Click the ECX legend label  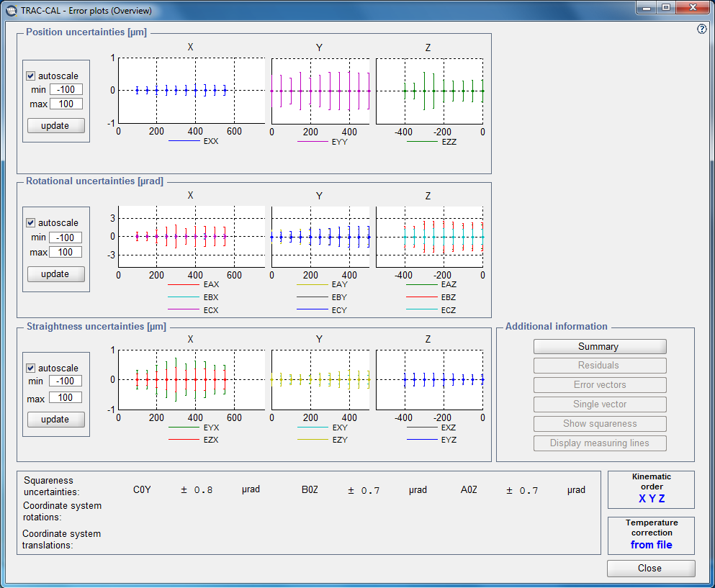211,310
